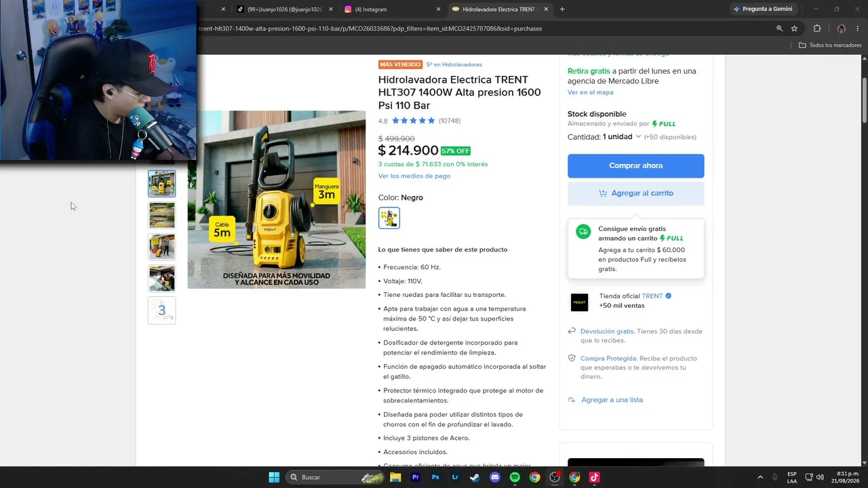Click the Comprar ahora button
868x488 pixels.
[x=636, y=165]
